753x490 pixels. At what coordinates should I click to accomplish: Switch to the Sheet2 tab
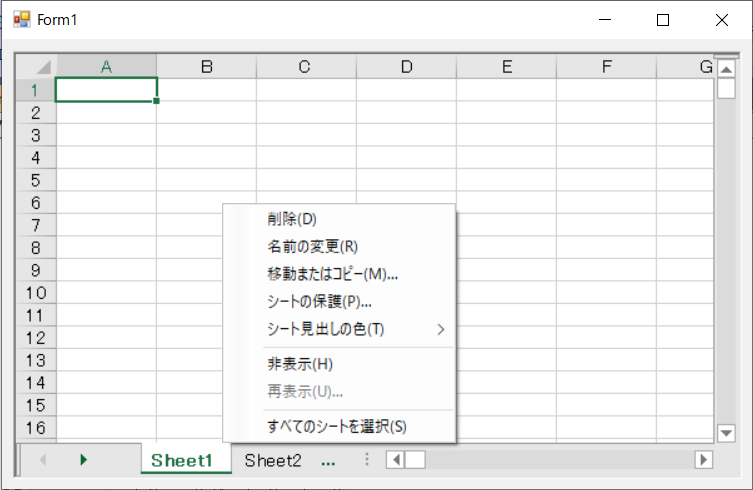[x=273, y=460]
